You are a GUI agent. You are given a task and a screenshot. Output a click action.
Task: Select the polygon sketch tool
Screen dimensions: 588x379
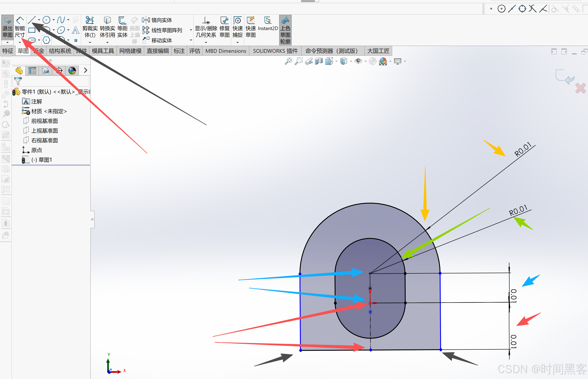[46, 40]
